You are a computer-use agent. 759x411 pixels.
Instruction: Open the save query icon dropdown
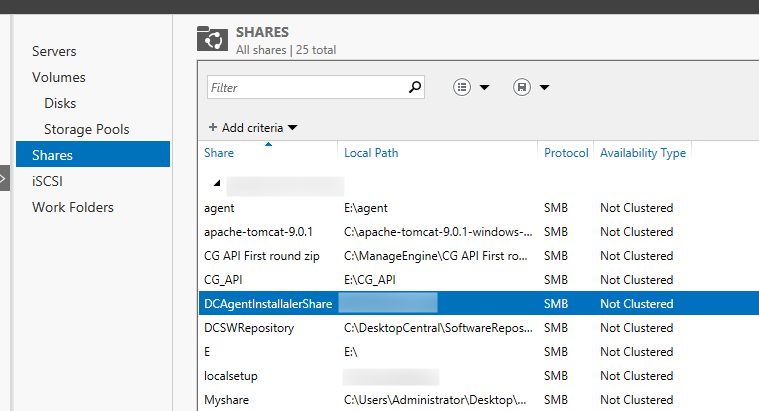pyautogui.click(x=522, y=87)
